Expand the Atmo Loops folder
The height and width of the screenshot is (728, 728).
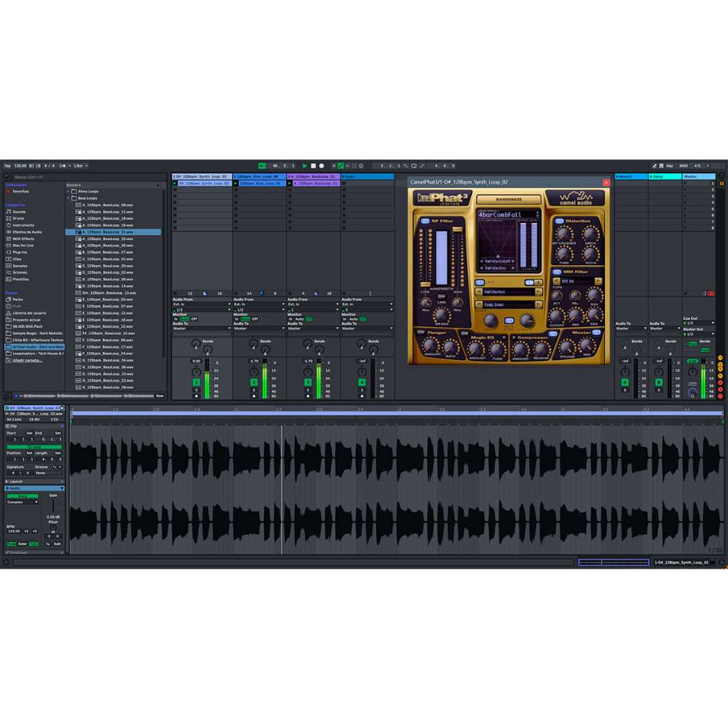pyautogui.click(x=68, y=191)
